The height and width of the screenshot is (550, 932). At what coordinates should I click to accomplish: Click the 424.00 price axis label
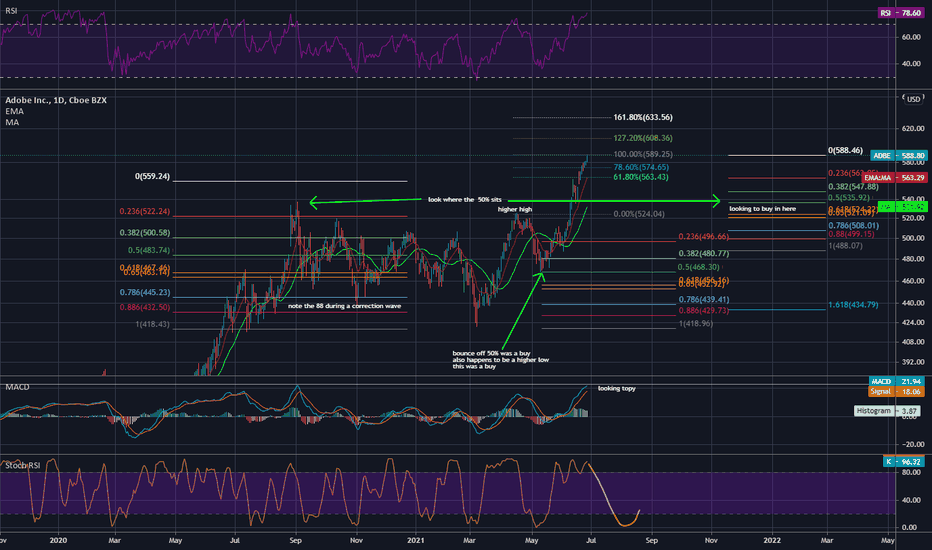[x=912, y=322]
